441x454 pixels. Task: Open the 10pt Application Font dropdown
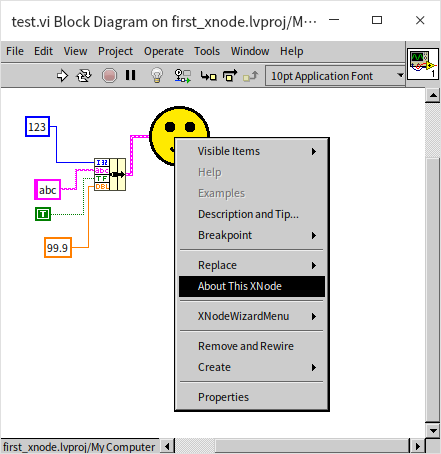[x=335, y=76]
